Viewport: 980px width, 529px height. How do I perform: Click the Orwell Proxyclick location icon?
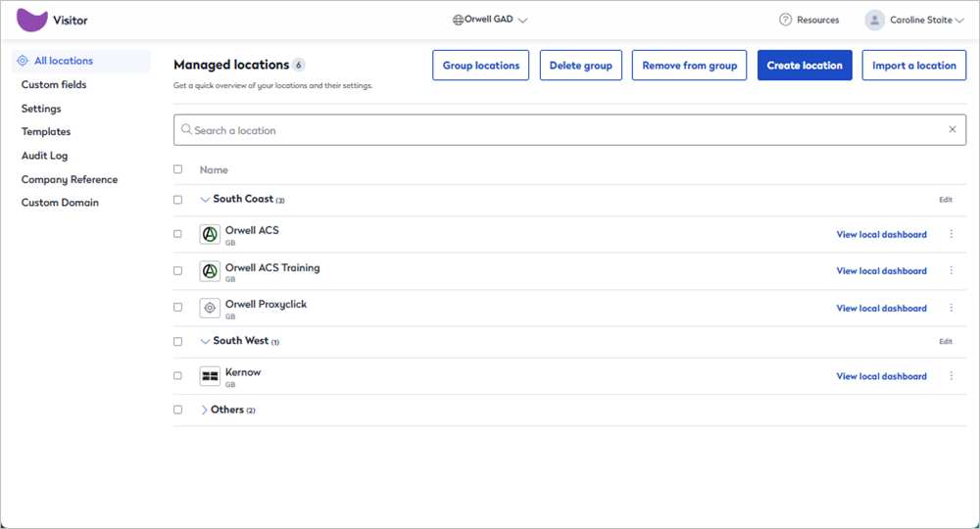coord(210,308)
